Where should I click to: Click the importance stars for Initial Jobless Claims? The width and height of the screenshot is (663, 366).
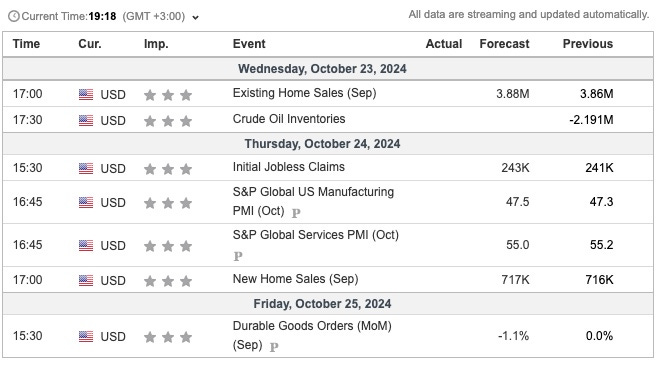pos(168,169)
